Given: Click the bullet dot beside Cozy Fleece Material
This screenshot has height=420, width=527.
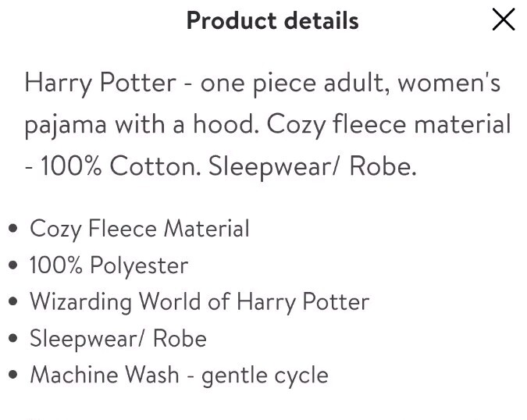Looking at the screenshot, I should [12, 229].
